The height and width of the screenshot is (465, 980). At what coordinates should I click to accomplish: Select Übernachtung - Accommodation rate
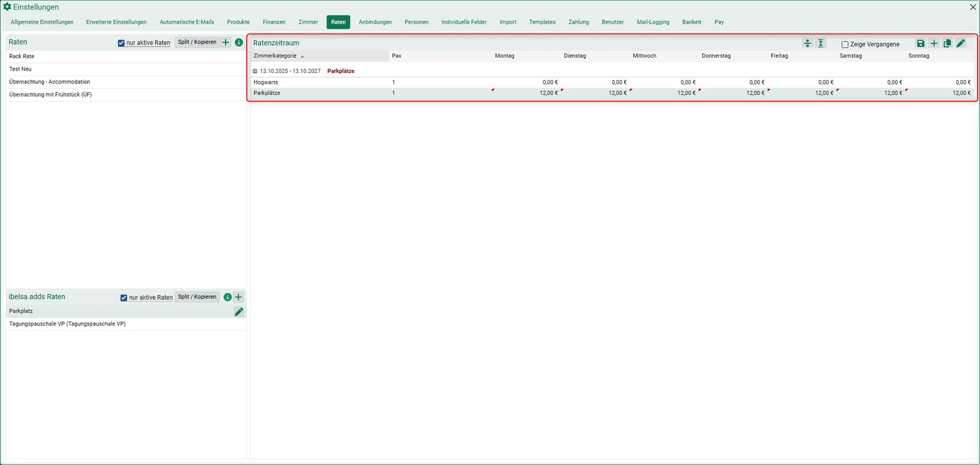(126, 82)
